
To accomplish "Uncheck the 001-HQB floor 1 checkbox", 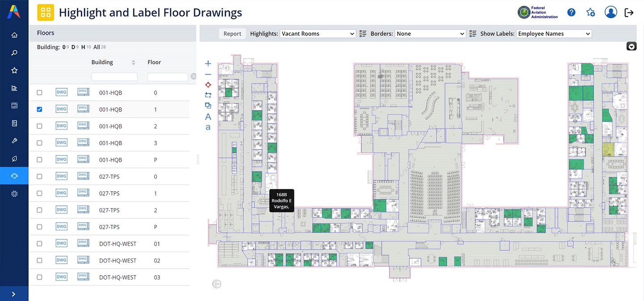I will [39, 109].
